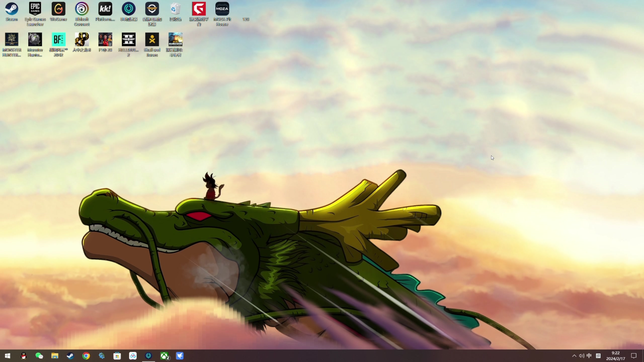
Task: Open QQ penguin icon in taskbar
Action: pos(24,356)
